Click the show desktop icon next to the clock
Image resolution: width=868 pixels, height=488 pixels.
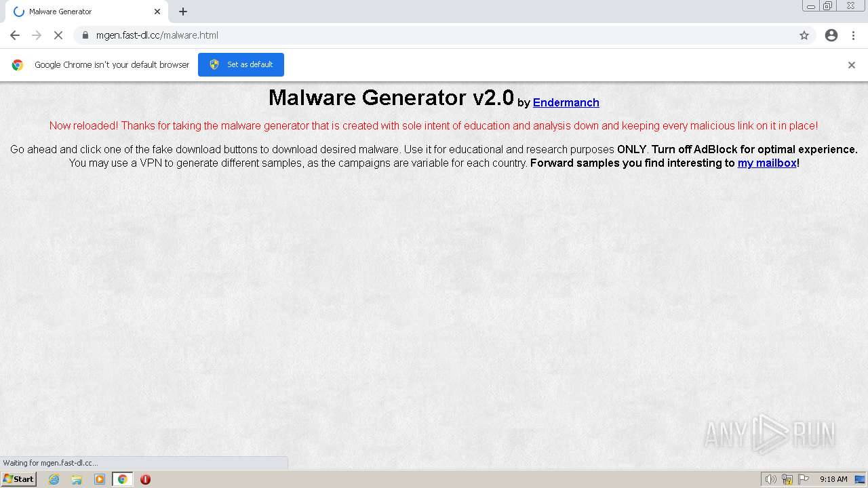click(x=860, y=479)
